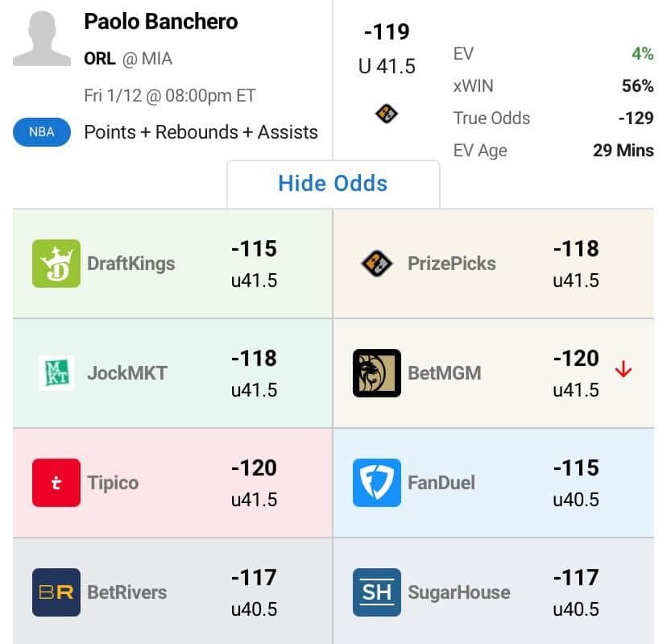
Task: Choose the BetMGM -120 u41.5 line
Action: coord(576,373)
